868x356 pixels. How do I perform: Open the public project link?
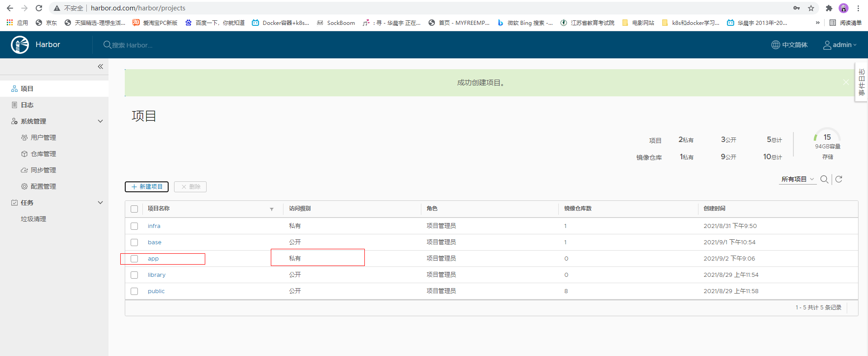pyautogui.click(x=156, y=291)
